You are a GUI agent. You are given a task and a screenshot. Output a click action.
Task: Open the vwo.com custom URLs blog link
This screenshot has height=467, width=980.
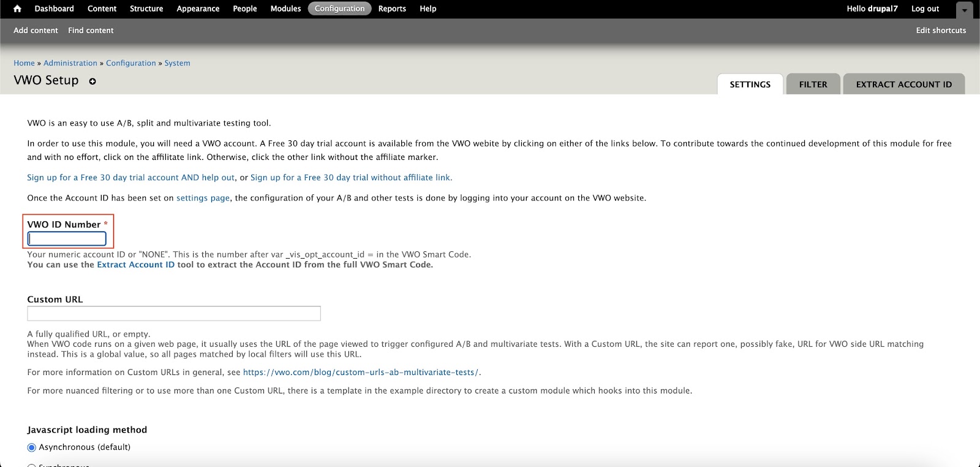(361, 373)
